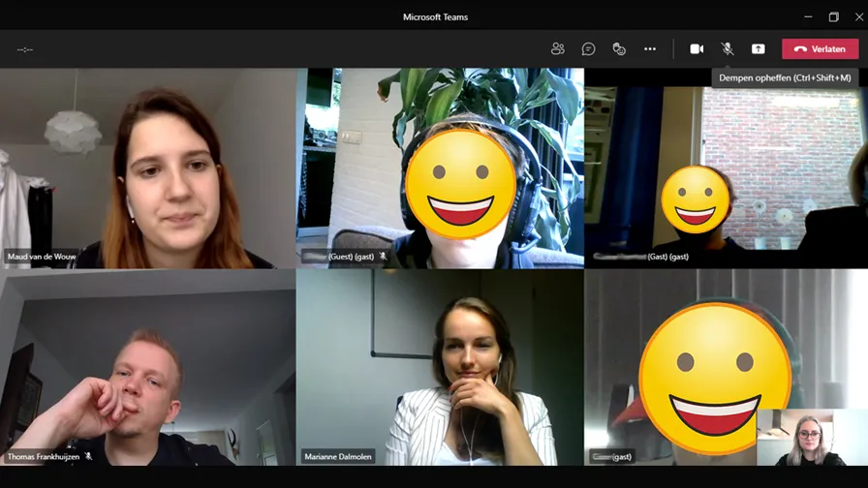Click the meeting duration timer
The width and height of the screenshot is (868, 488).
pyautogui.click(x=25, y=49)
